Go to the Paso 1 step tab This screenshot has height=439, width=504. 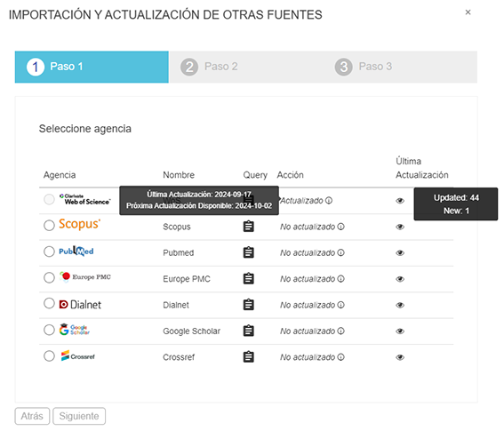[x=92, y=67]
